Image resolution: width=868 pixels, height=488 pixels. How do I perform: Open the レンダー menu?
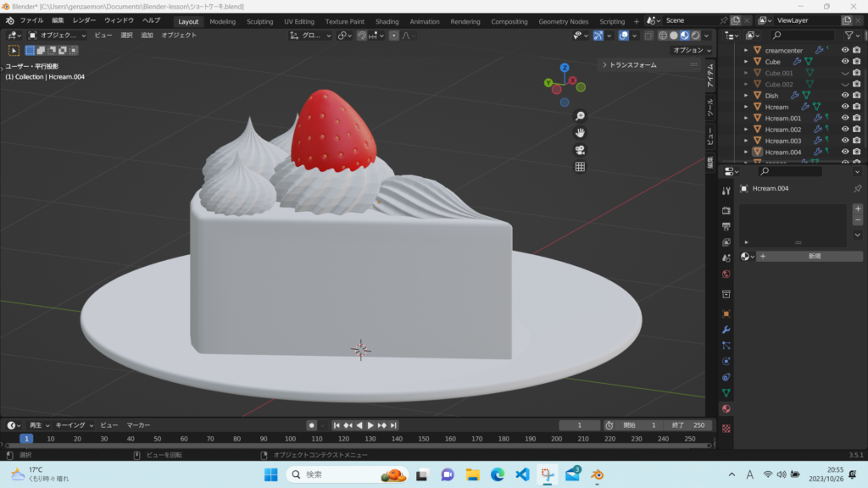[x=84, y=20]
